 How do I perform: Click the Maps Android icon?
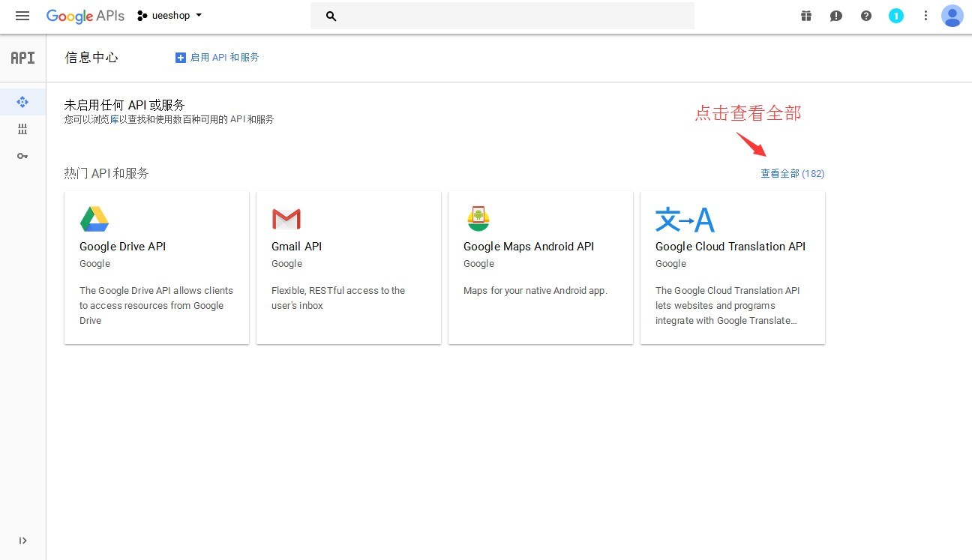click(x=478, y=218)
